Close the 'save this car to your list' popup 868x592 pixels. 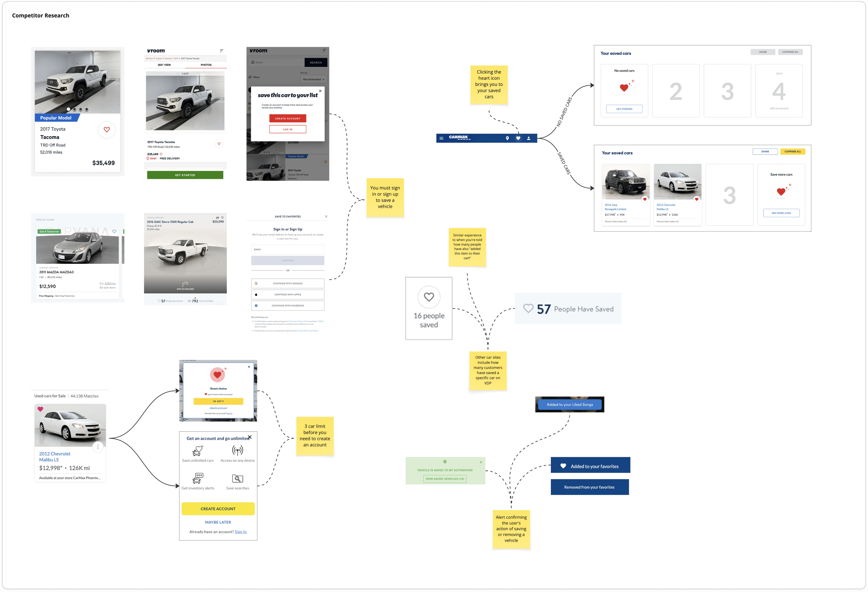click(320, 91)
